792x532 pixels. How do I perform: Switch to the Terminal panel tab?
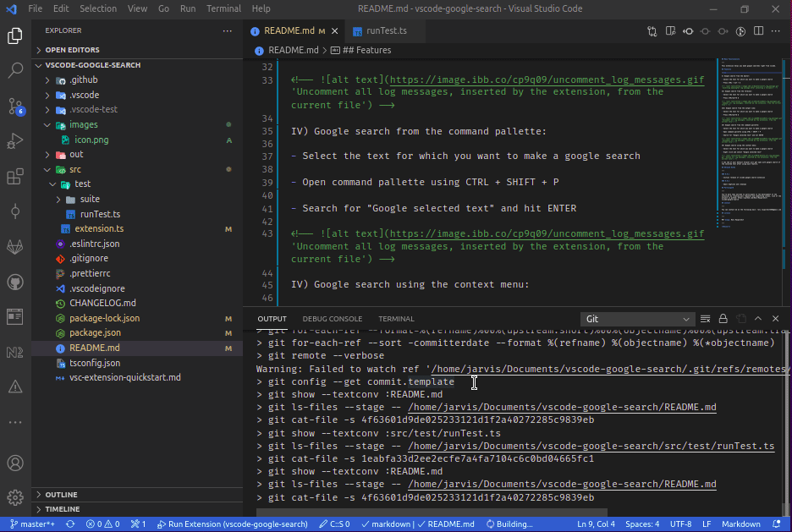pyautogui.click(x=396, y=319)
